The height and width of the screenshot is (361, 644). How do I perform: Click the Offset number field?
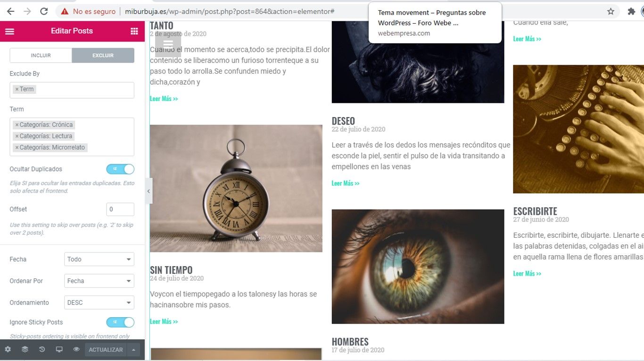120,210
